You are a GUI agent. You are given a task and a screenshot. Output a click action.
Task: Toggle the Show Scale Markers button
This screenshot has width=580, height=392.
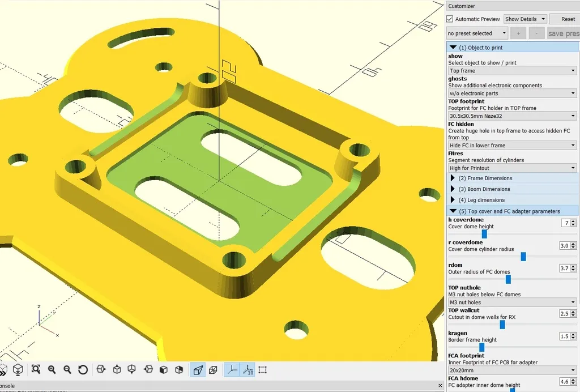[248, 370]
